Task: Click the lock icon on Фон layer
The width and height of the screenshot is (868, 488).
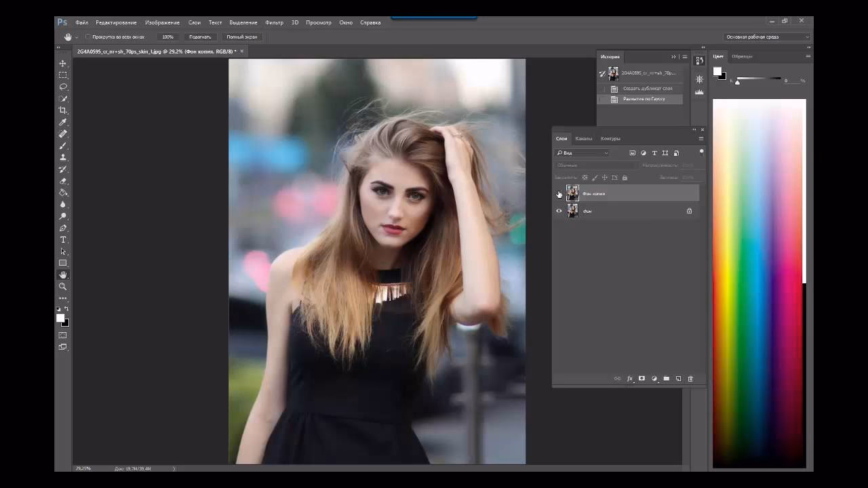Action: pyautogui.click(x=689, y=211)
